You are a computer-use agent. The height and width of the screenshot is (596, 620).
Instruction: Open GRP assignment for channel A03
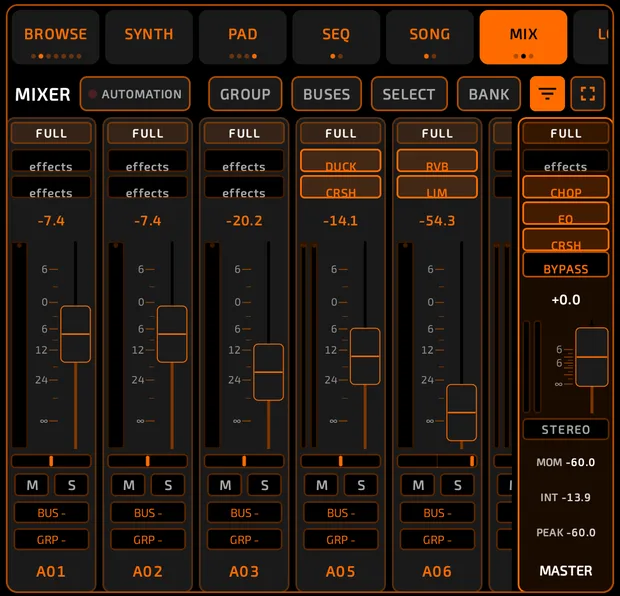click(244, 539)
